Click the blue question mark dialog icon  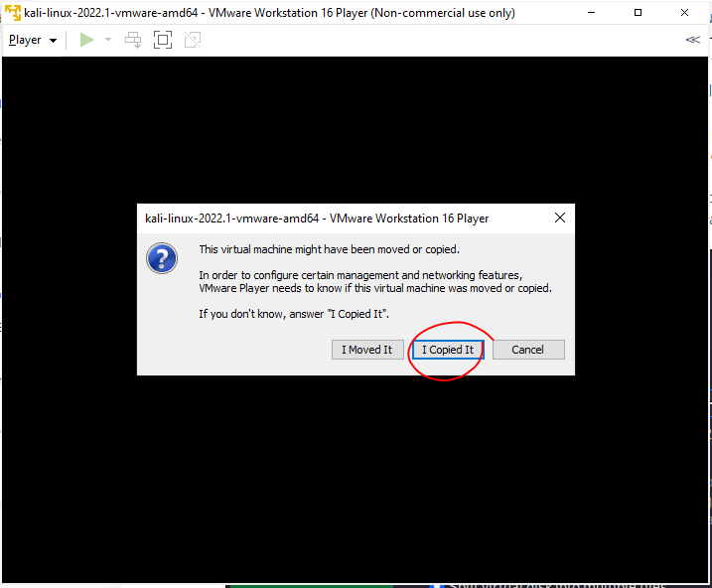162,258
